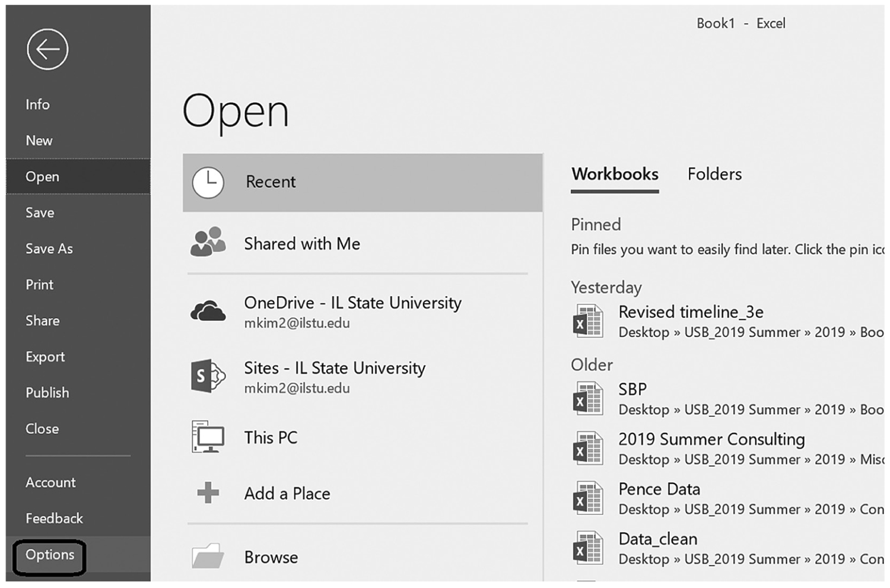Click the back arrow circle icon

tap(47, 49)
